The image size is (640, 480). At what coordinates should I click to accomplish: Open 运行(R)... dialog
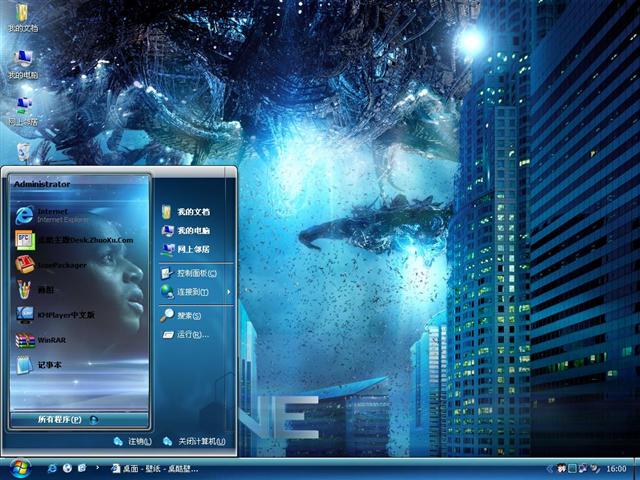(186, 335)
